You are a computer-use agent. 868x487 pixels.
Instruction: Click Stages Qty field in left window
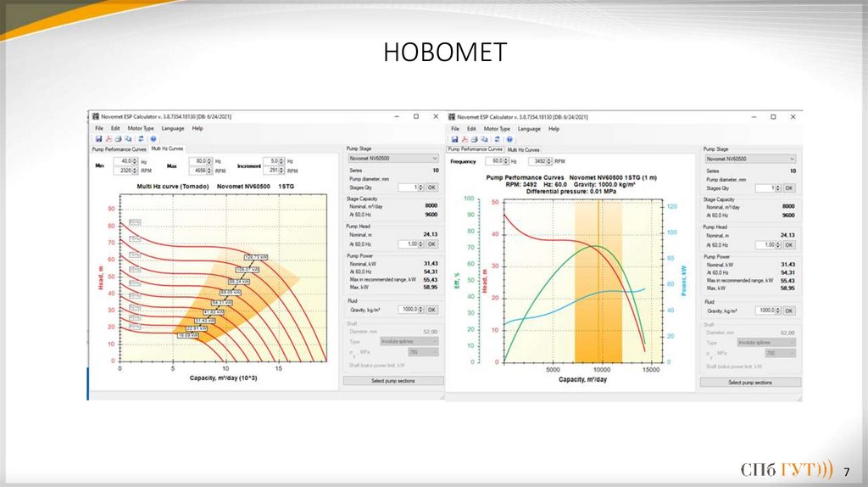[x=411, y=188]
